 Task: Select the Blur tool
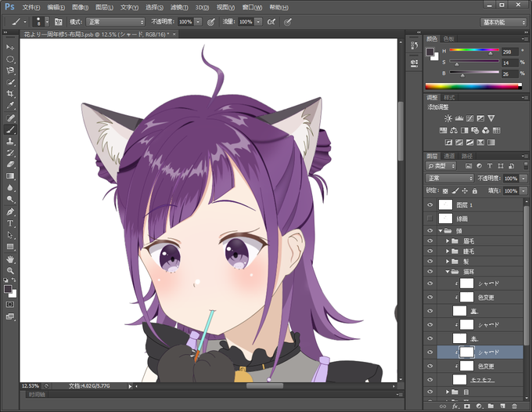click(10, 187)
